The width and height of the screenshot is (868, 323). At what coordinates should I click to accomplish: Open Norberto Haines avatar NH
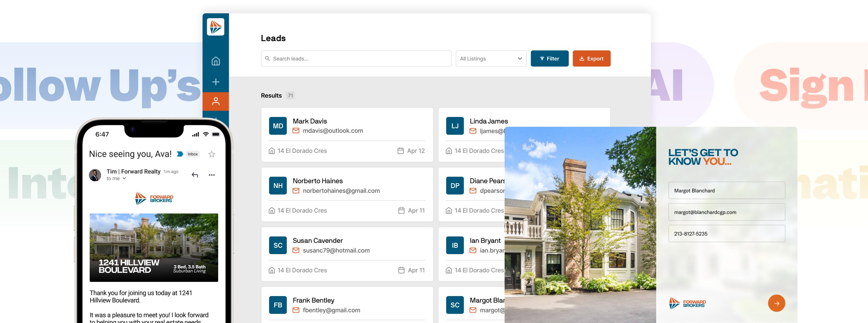[278, 186]
